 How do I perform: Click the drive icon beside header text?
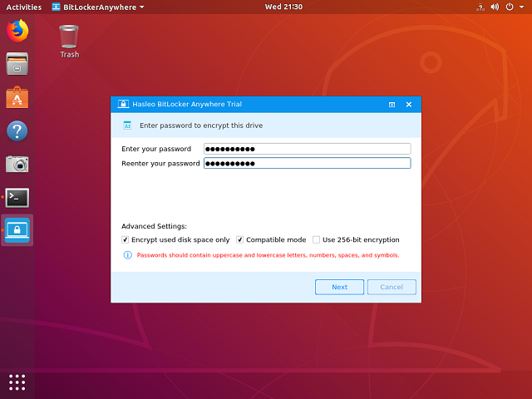pyautogui.click(x=127, y=126)
